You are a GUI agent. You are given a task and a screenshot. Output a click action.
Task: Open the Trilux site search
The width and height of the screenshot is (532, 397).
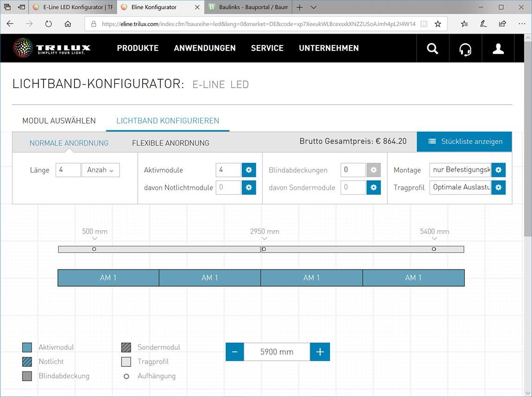432,49
